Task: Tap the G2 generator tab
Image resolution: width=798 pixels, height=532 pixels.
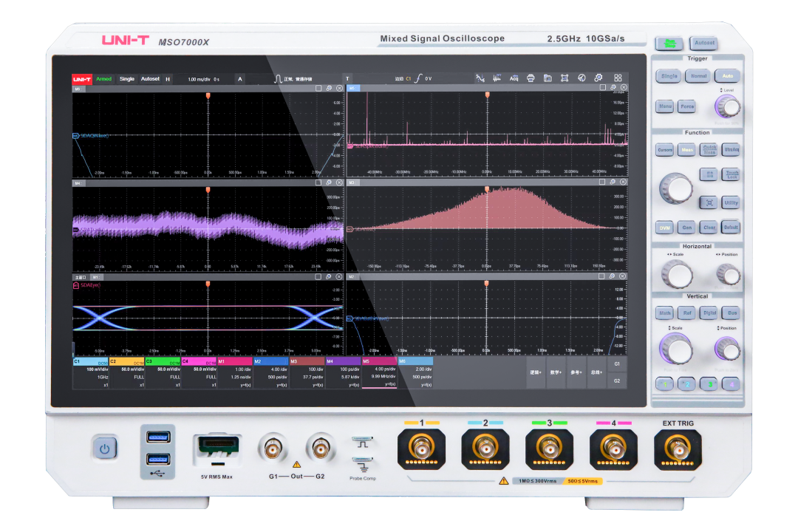Action: pos(617,381)
